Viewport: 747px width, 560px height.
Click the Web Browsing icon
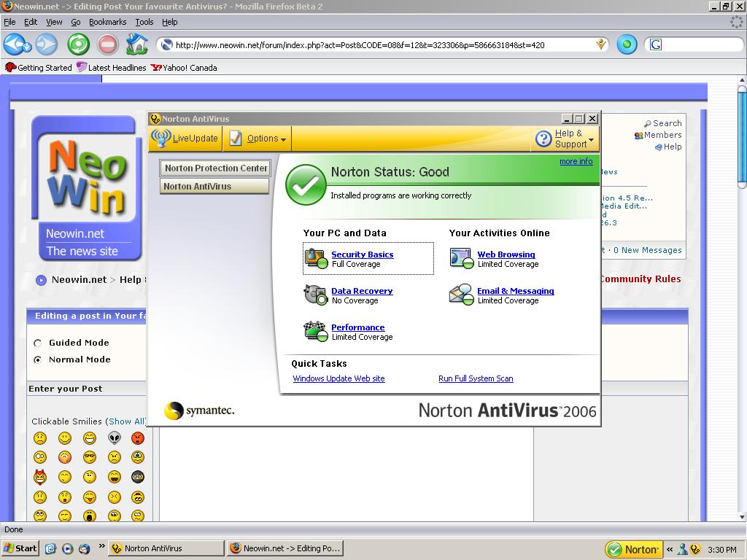click(x=462, y=259)
